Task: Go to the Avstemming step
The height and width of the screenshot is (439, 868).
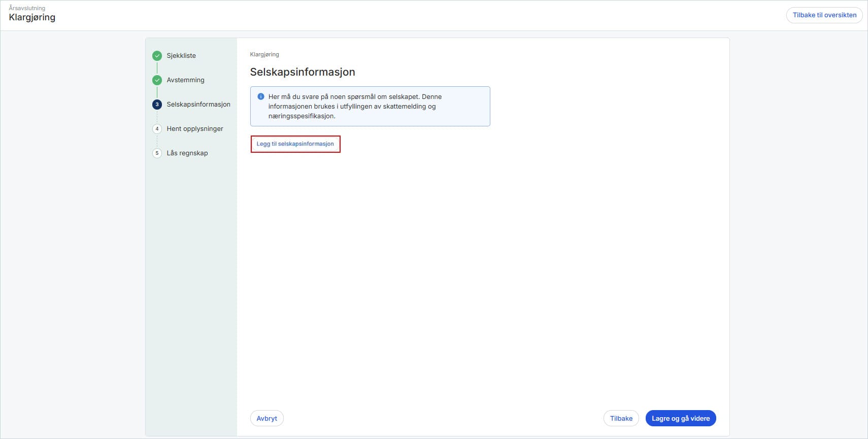Action: click(x=185, y=80)
